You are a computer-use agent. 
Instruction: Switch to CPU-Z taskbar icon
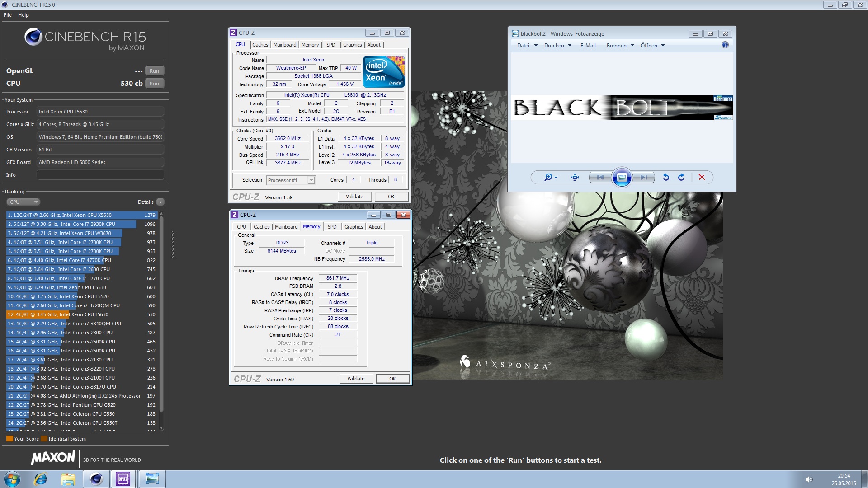coord(123,479)
